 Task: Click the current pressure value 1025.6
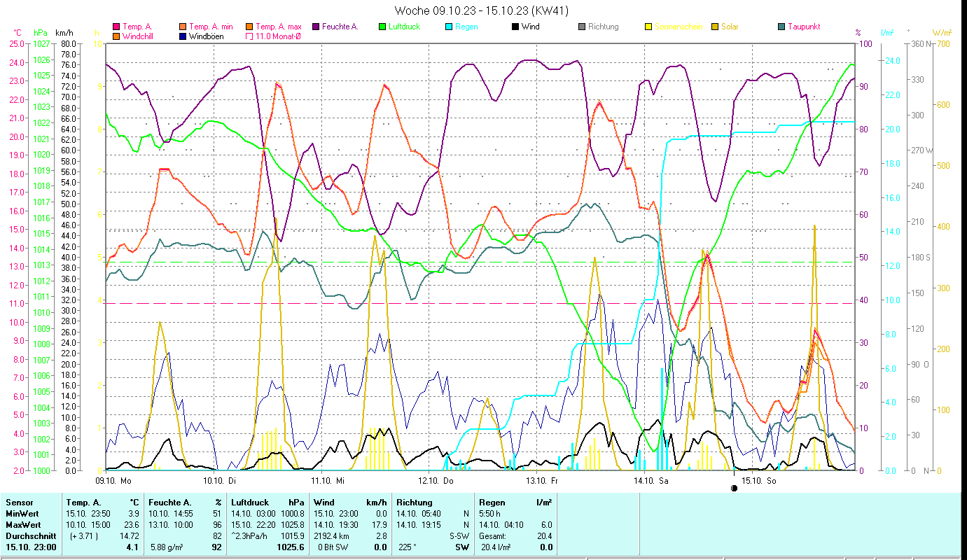[x=292, y=547]
